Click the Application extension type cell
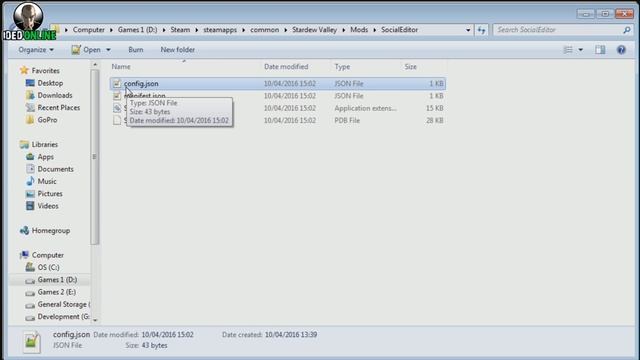640x360 pixels. click(x=365, y=108)
